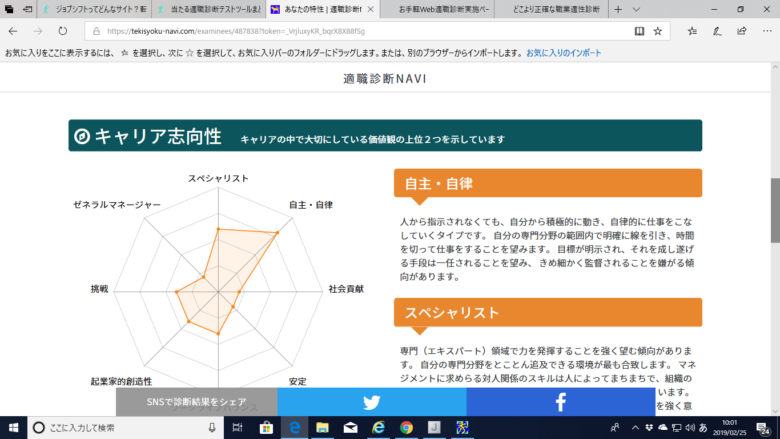Image resolution: width=780 pixels, height=439 pixels.
Task: Open the volume control in tray
Action: 690,428
